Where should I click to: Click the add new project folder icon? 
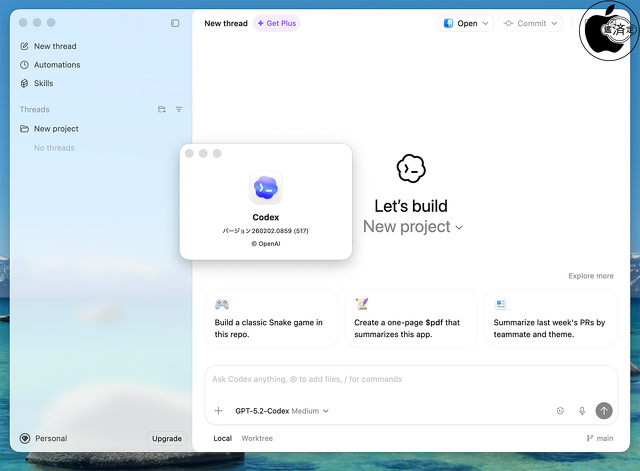[162, 109]
